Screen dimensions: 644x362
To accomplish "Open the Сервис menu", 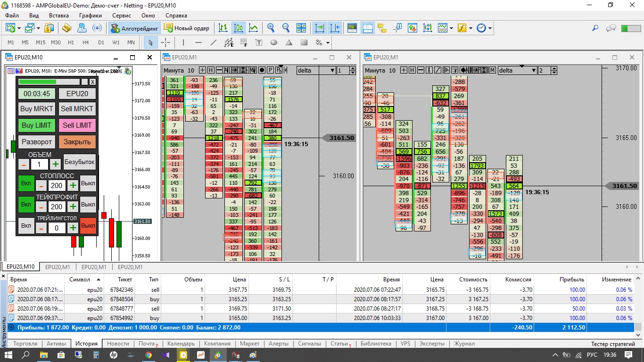I will click(x=122, y=16).
